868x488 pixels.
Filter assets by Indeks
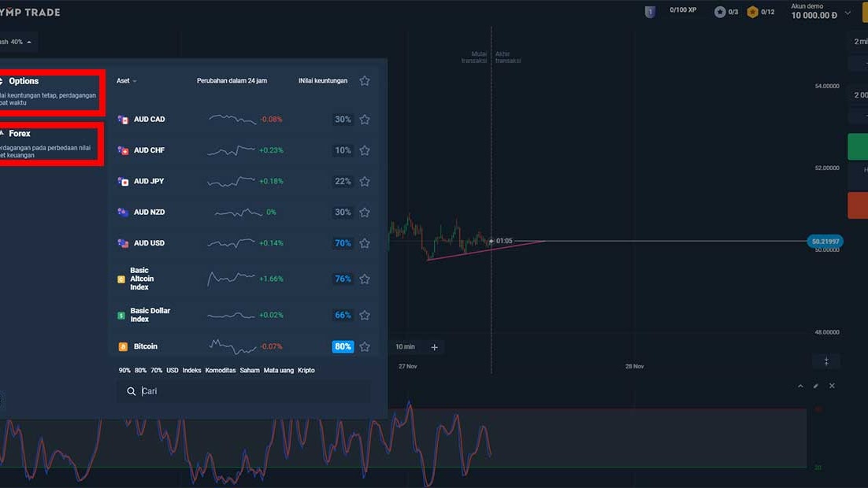point(191,370)
